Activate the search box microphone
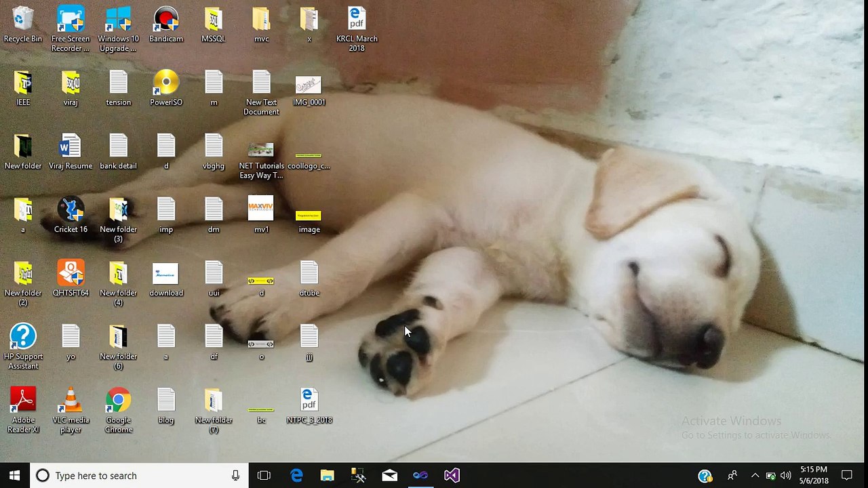 click(235, 476)
